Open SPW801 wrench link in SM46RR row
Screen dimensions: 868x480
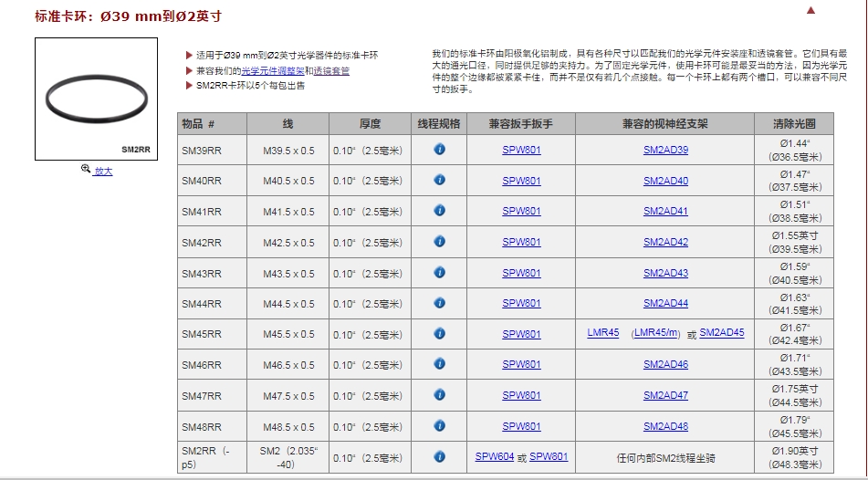pyautogui.click(x=521, y=365)
